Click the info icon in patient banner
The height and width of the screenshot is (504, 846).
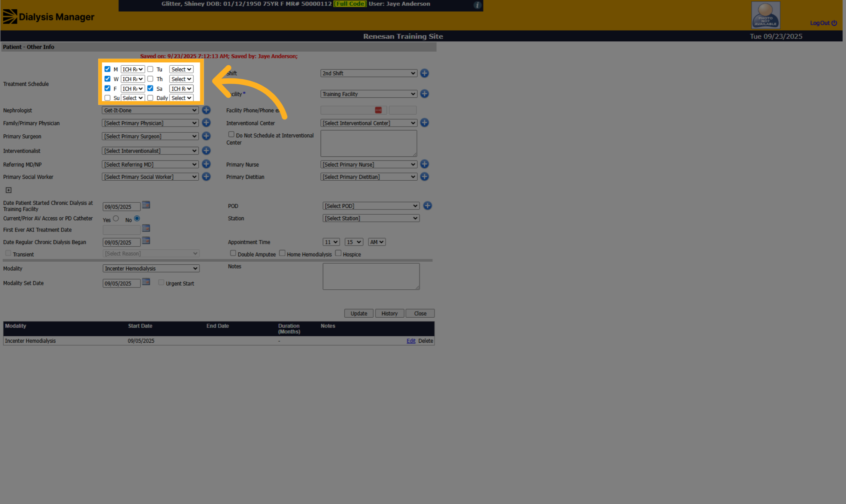coord(477,5)
